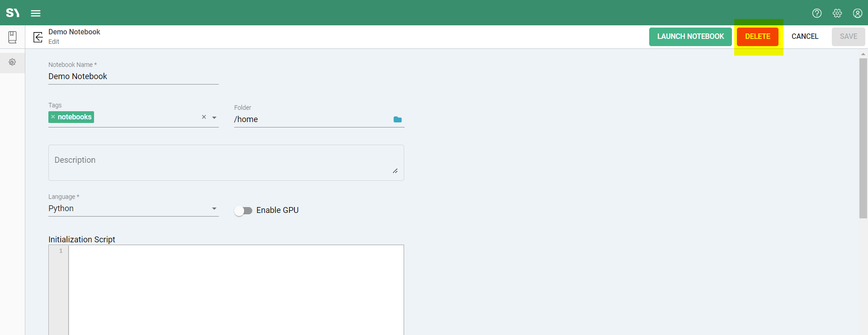The image size is (868, 335).
Task: Remove the notebooks tag chip
Action: 53,117
